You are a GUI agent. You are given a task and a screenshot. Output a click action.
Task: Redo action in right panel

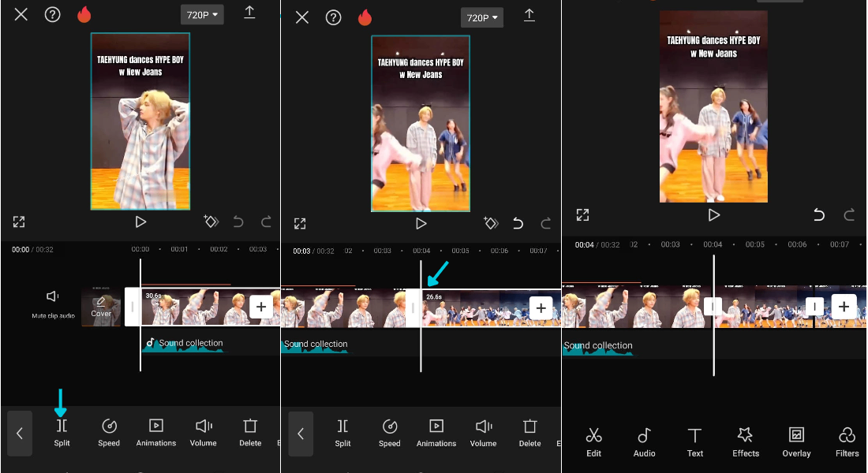pos(848,214)
